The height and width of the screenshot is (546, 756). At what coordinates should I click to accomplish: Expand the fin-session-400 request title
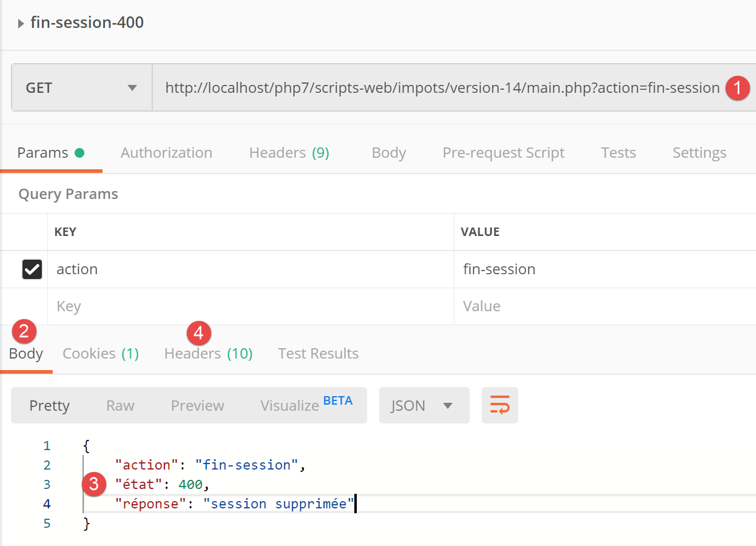21,24
